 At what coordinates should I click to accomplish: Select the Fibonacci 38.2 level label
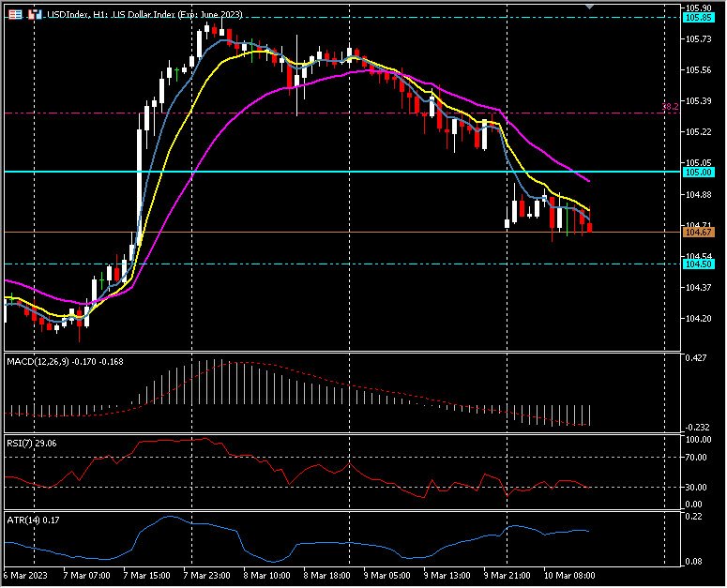[670, 108]
